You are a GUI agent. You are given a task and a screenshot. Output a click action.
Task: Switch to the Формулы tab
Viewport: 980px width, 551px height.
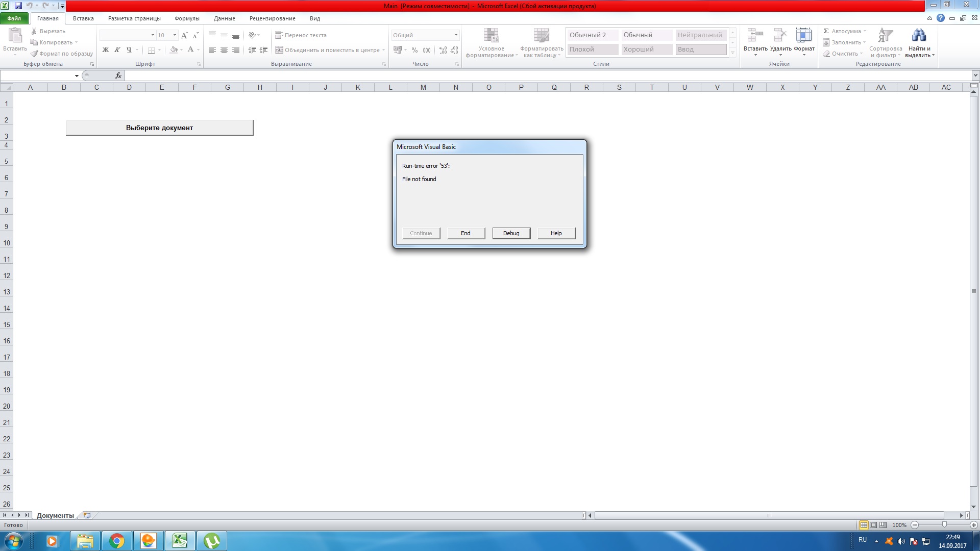187,18
